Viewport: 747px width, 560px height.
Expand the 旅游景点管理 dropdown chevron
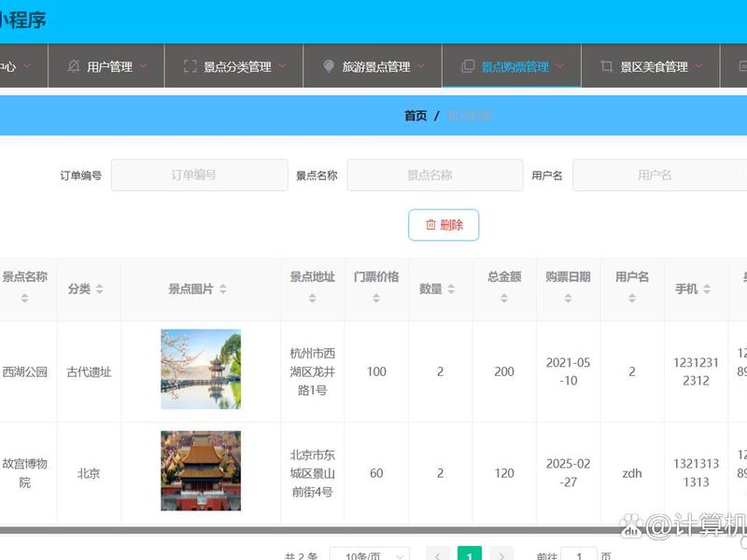point(421,65)
